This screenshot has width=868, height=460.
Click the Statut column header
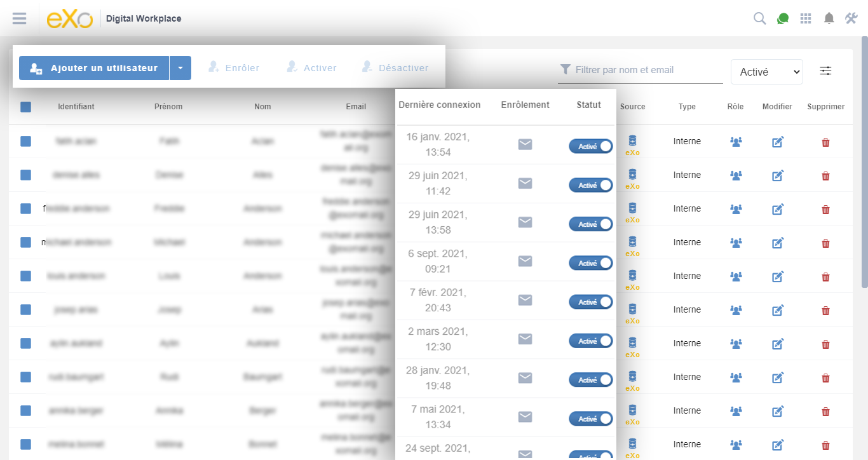pos(589,105)
